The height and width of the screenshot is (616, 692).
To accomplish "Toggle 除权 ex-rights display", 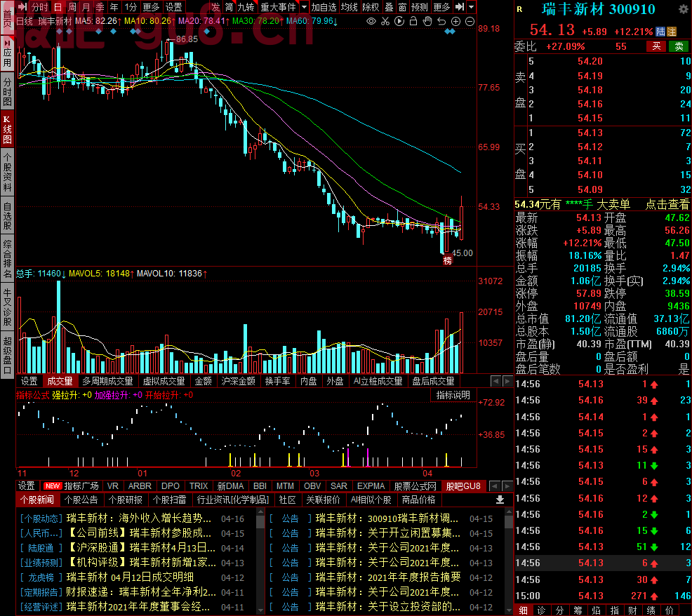I will click(x=371, y=6).
